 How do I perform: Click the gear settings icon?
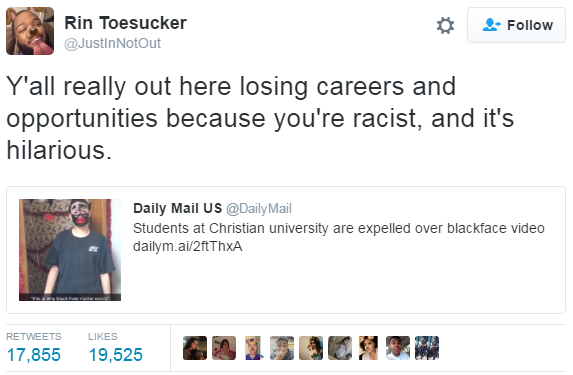pos(445,26)
